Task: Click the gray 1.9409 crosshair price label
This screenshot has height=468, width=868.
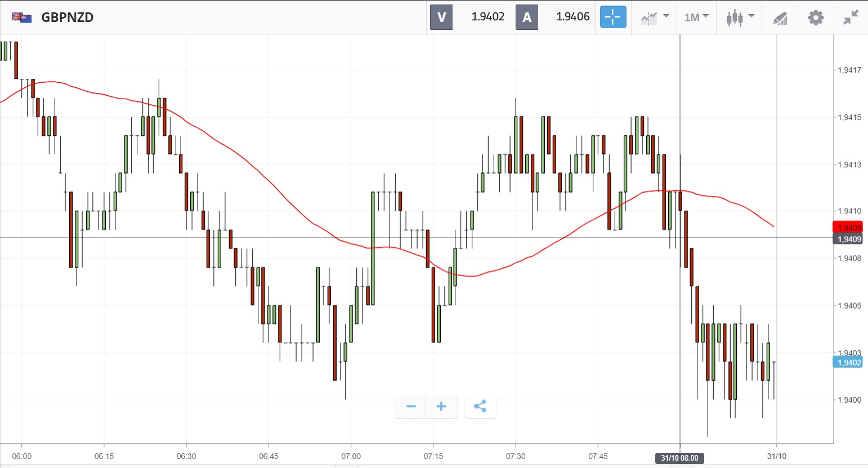Action: click(x=848, y=239)
